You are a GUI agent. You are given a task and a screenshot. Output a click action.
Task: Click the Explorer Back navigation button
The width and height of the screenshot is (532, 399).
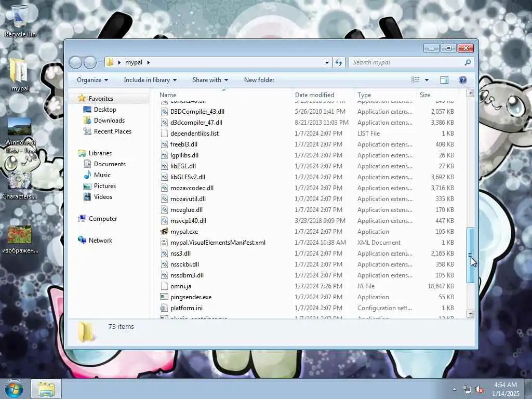pos(75,62)
